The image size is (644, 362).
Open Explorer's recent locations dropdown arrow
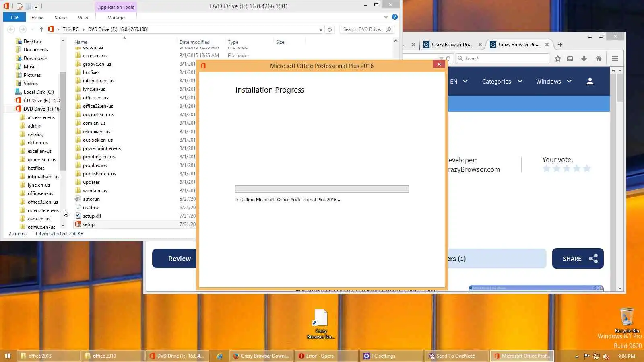click(x=32, y=29)
